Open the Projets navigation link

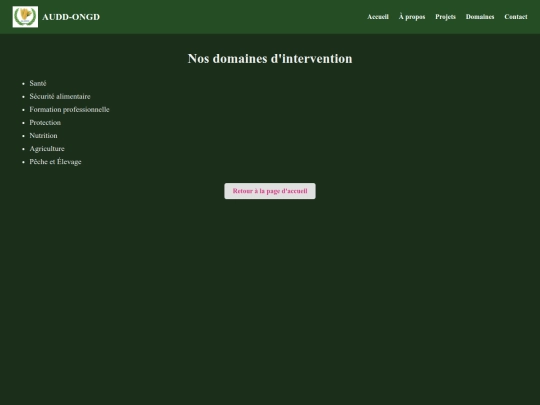click(x=445, y=17)
